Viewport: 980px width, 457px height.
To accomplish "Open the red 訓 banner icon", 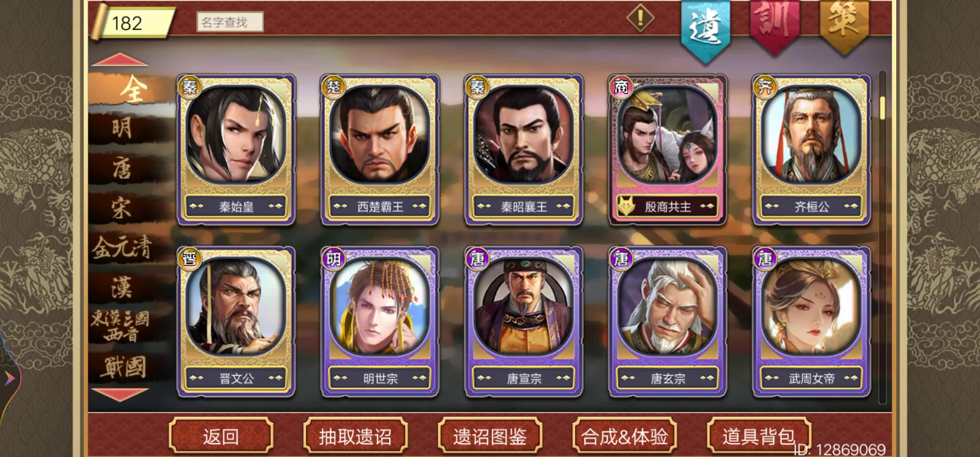I will pyautogui.click(x=775, y=25).
